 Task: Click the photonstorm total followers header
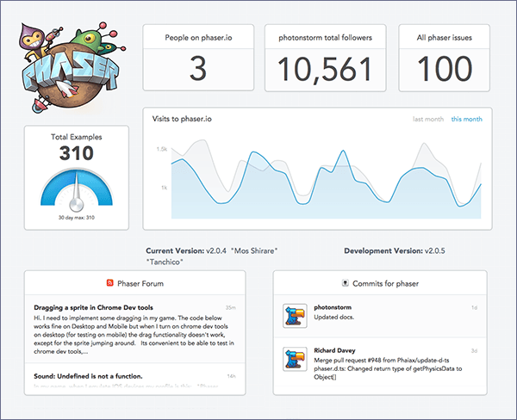(326, 38)
